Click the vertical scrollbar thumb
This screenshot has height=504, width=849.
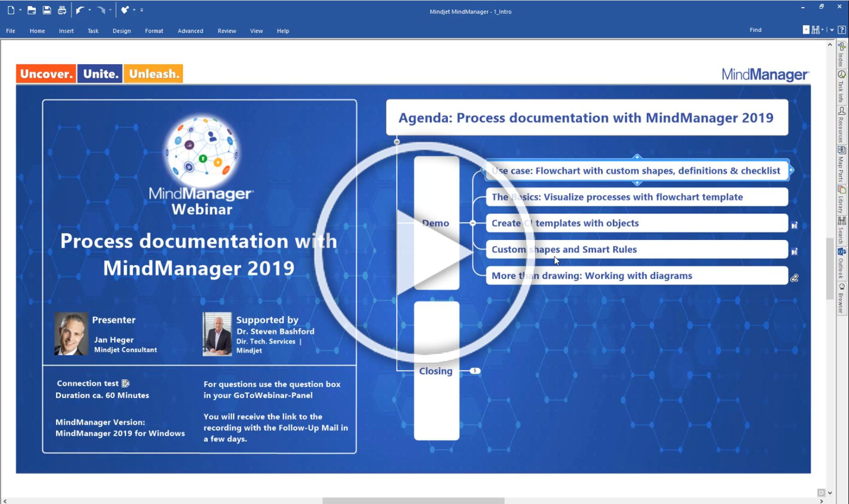tap(830, 269)
